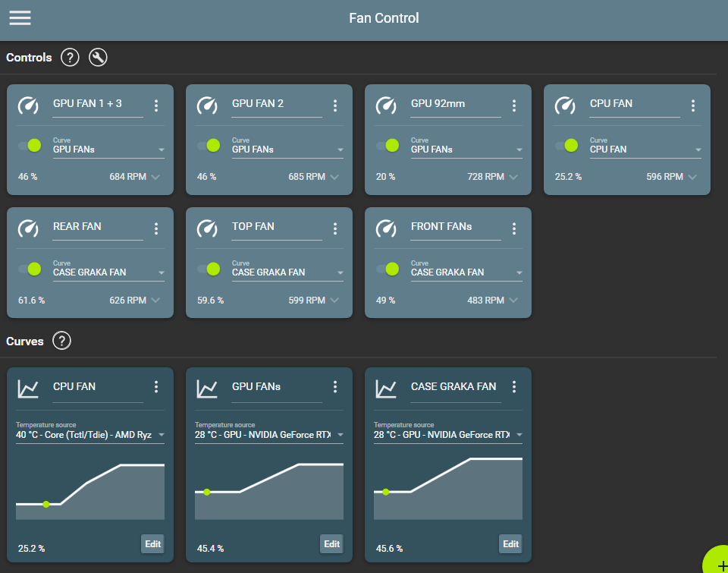Click the speedometer icon on GPU FAN 1 + 3
The image size is (728, 573).
click(28, 105)
